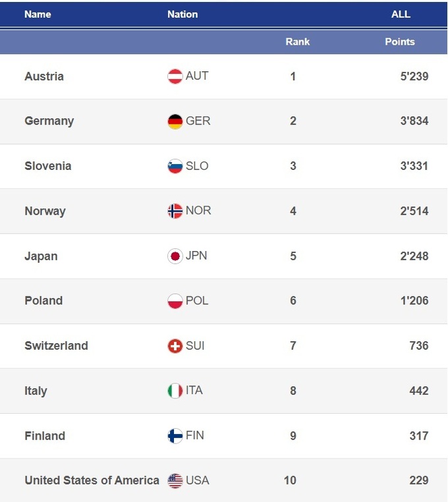The width and height of the screenshot is (448, 502).
Task: Select the GER nation code
Action: pos(198,121)
